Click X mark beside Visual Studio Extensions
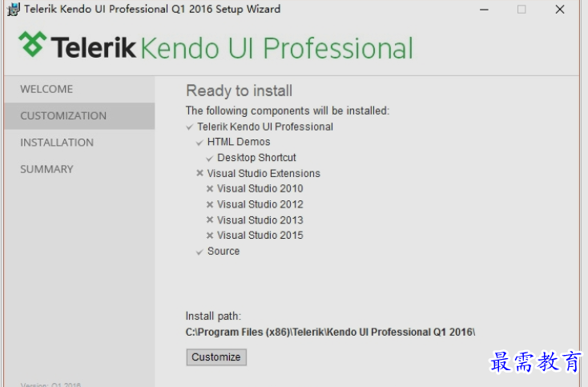Viewport: 588px width, 387px height. click(x=200, y=173)
